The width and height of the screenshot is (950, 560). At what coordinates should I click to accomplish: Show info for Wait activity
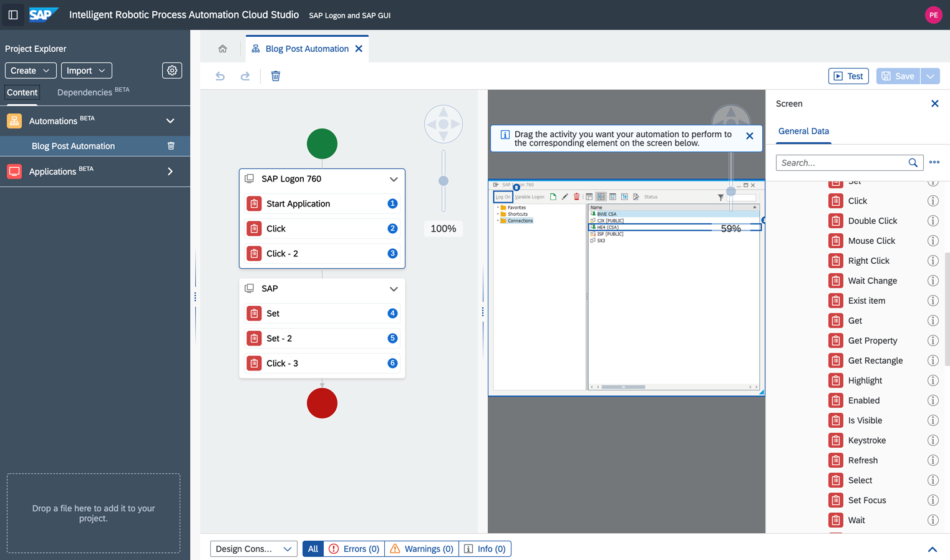(933, 520)
